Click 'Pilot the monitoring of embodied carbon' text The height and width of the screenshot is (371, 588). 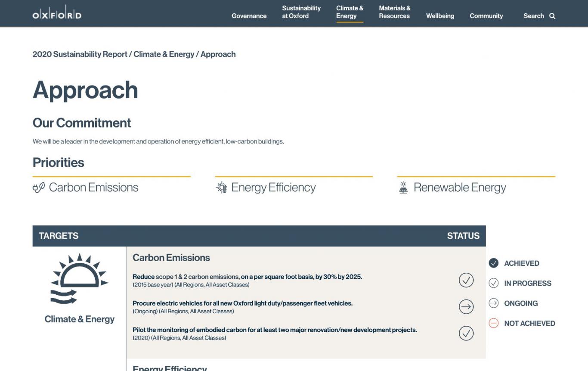(275, 330)
